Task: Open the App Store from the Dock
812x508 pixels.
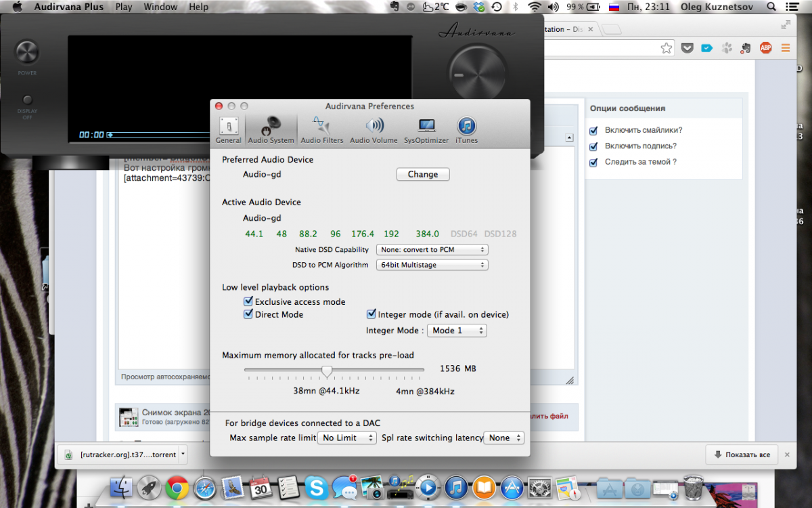Action: click(512, 488)
